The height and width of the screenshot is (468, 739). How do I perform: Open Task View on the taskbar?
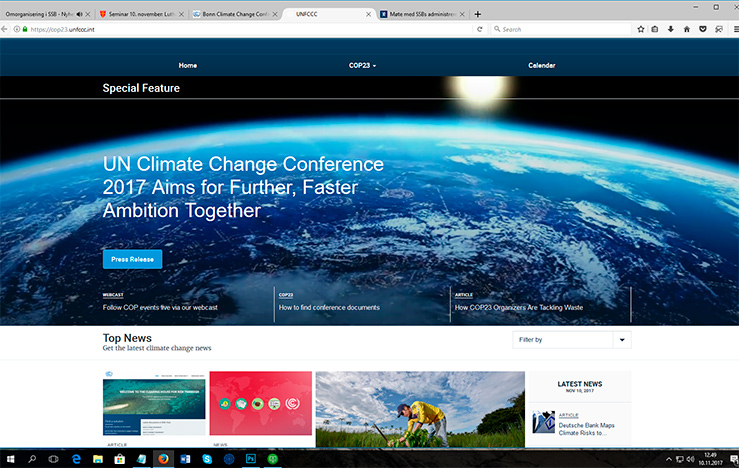point(53,459)
